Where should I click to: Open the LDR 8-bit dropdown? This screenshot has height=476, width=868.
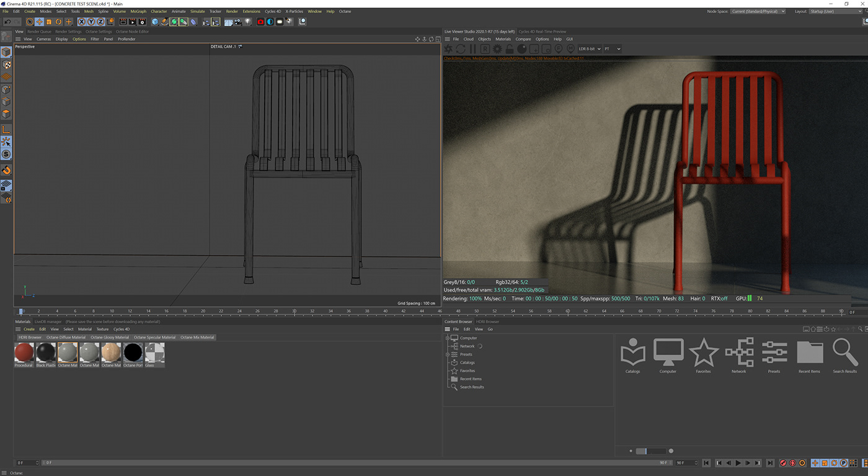(590, 48)
